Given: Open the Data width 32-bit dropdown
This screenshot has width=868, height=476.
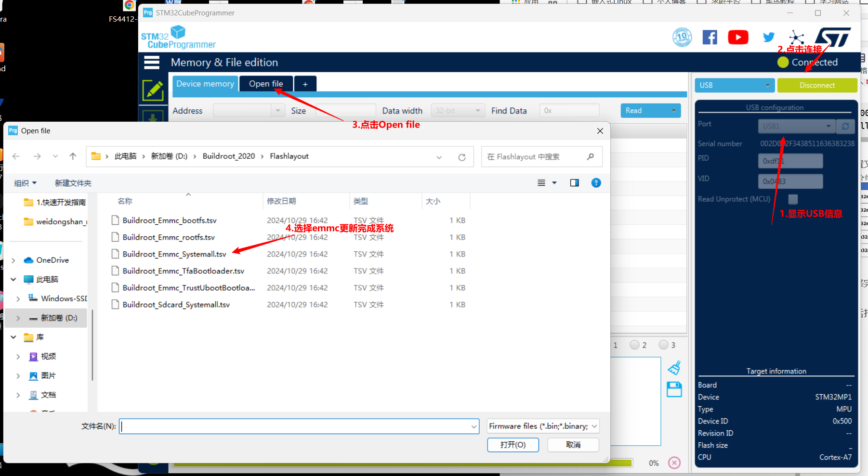Looking at the screenshot, I should point(458,111).
